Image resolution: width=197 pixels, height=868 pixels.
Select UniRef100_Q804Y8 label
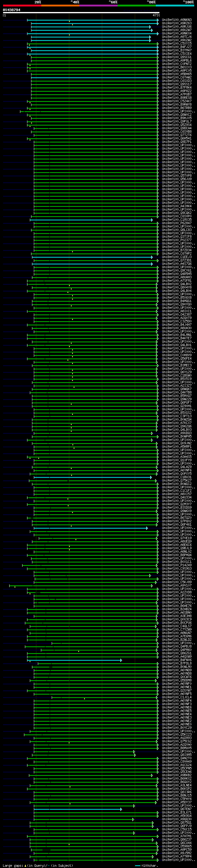pos(177,287)
